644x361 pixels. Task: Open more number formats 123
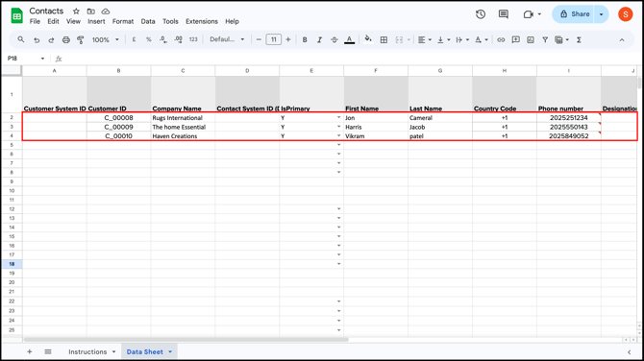click(193, 39)
